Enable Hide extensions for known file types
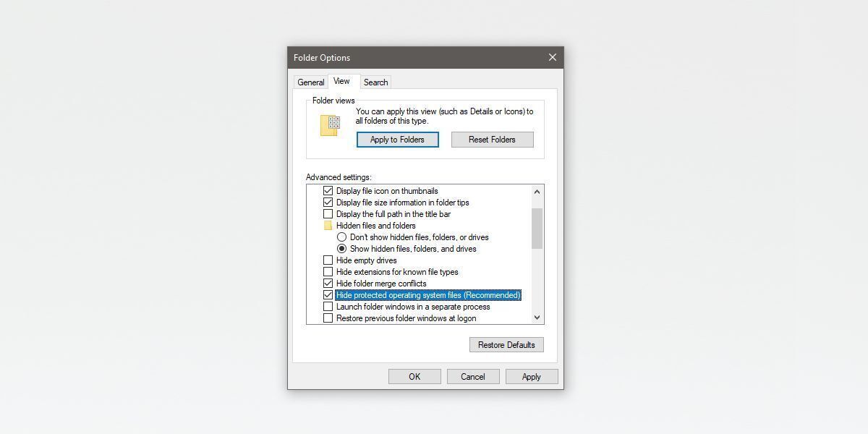 [x=328, y=272]
